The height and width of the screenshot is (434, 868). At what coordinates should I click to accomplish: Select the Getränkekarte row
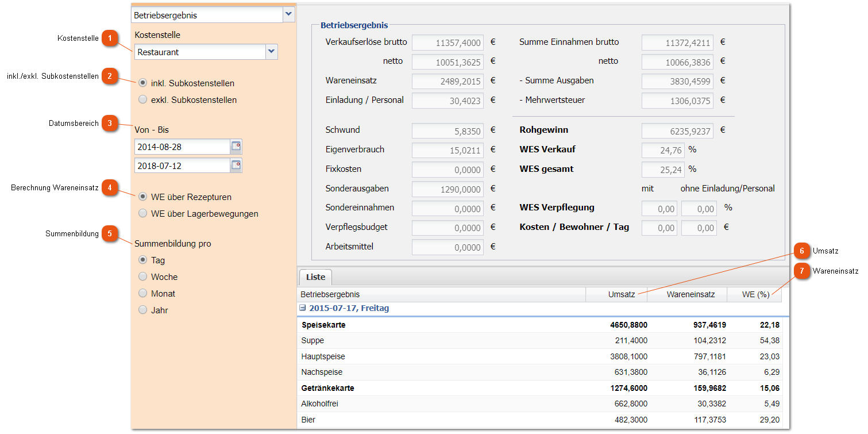(540, 388)
